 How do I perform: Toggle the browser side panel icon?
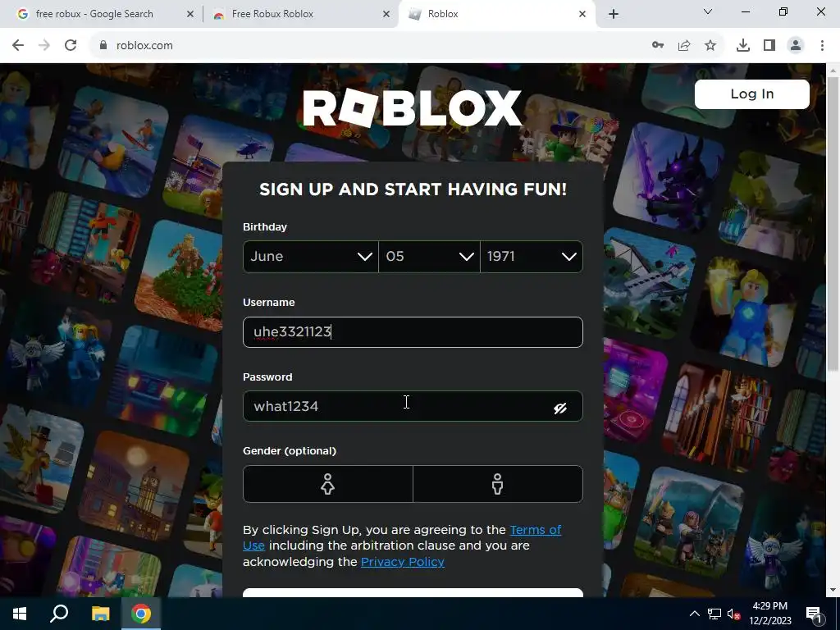click(769, 46)
